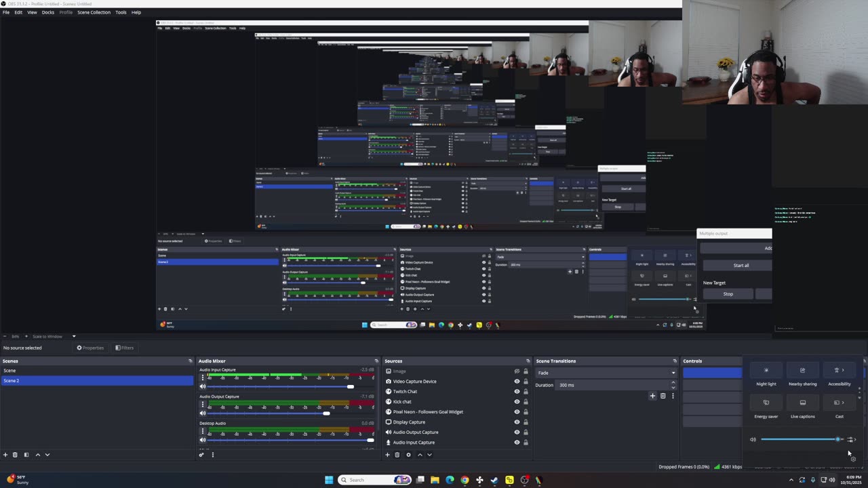The height and width of the screenshot is (488, 868).
Task: Hide the Video Capture Device source
Action: point(517,382)
